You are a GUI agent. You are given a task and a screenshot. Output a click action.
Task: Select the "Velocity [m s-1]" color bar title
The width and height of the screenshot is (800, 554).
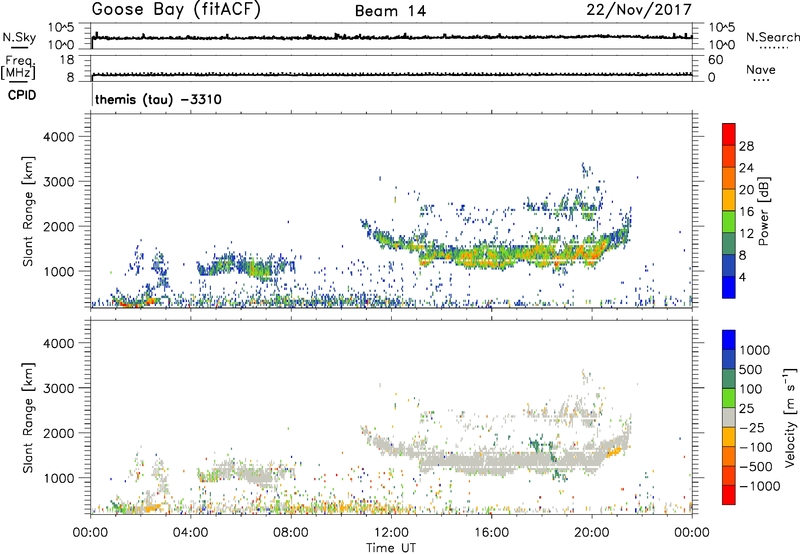790,417
